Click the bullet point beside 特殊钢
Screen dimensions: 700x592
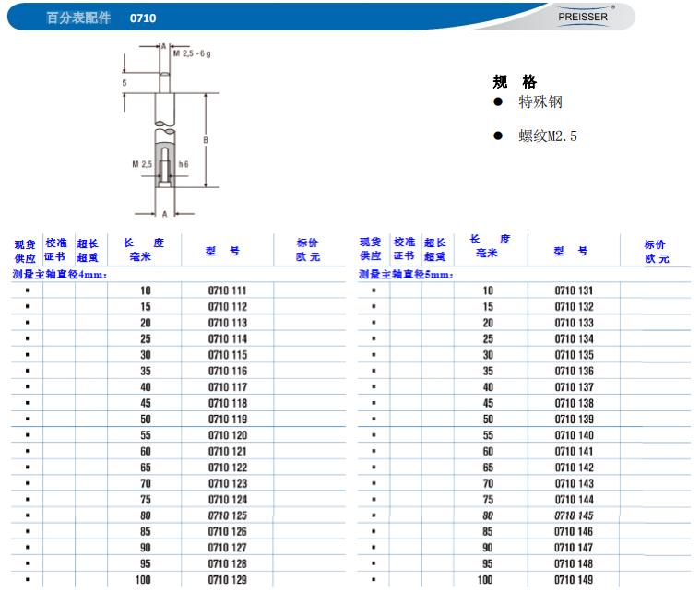(x=497, y=102)
